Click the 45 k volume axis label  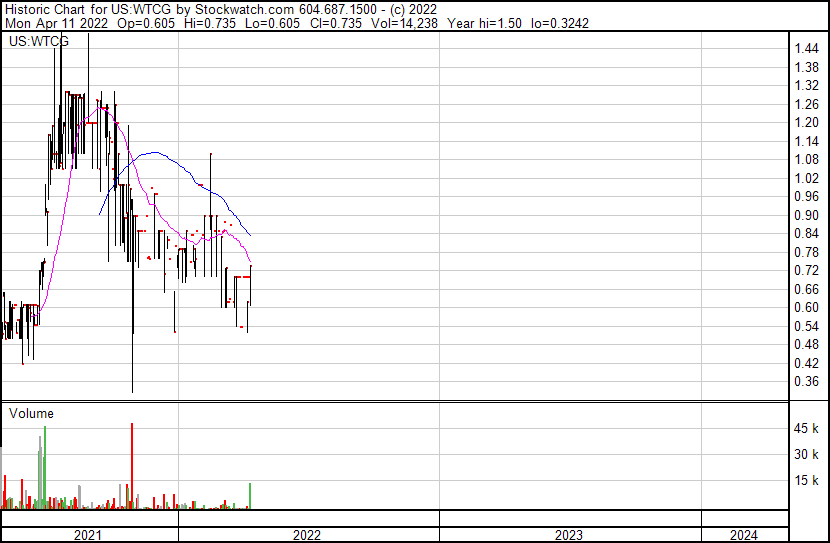(x=807, y=429)
